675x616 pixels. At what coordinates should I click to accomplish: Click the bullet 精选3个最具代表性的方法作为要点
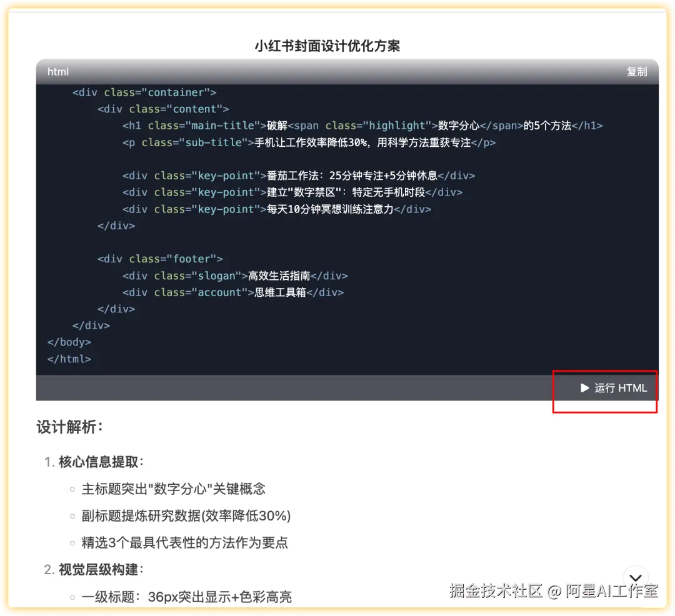click(x=184, y=542)
